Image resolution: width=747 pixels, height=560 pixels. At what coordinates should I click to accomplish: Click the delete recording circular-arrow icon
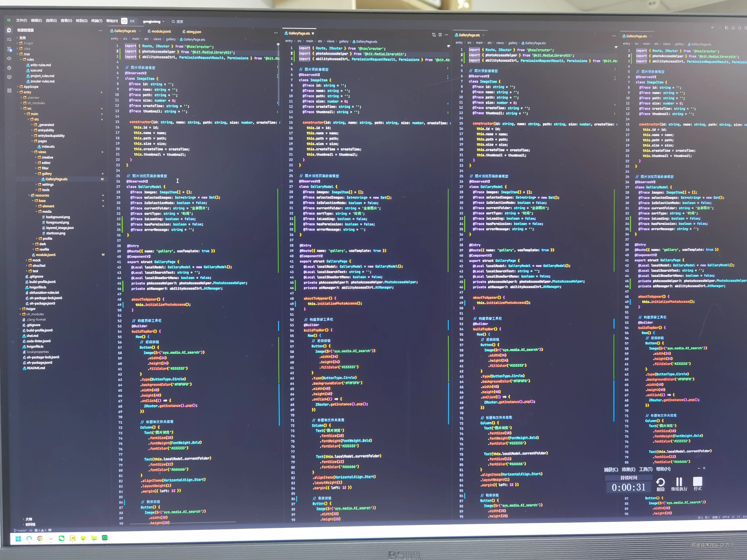(660, 482)
